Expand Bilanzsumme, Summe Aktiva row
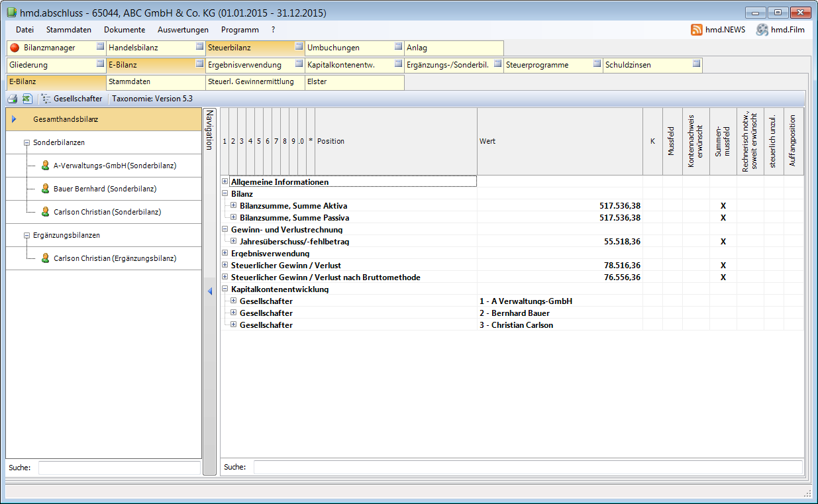 (x=233, y=205)
